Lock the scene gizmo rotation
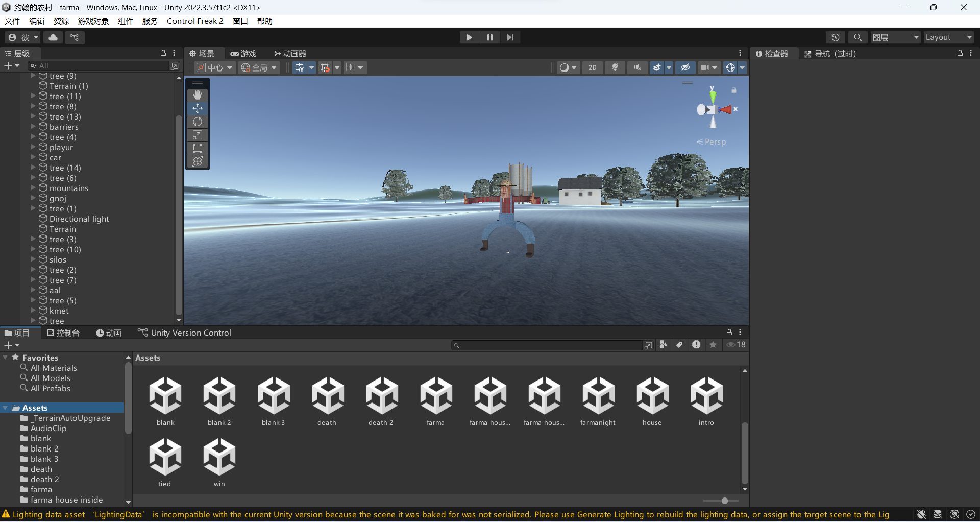This screenshot has width=980, height=522. pyautogui.click(x=734, y=90)
